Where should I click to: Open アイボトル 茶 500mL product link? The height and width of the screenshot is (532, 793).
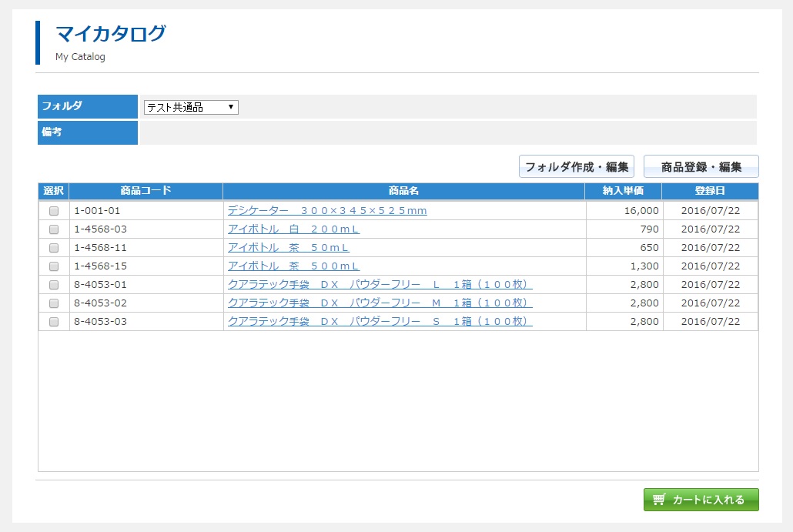(x=293, y=266)
